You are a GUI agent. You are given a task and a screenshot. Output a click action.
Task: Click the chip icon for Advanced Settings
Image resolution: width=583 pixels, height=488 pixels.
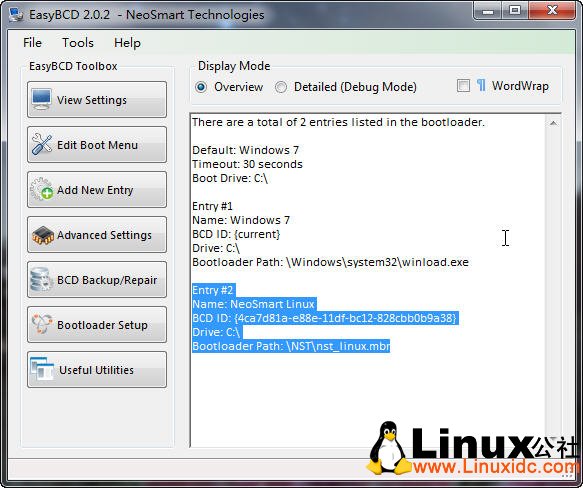pyautogui.click(x=42, y=235)
